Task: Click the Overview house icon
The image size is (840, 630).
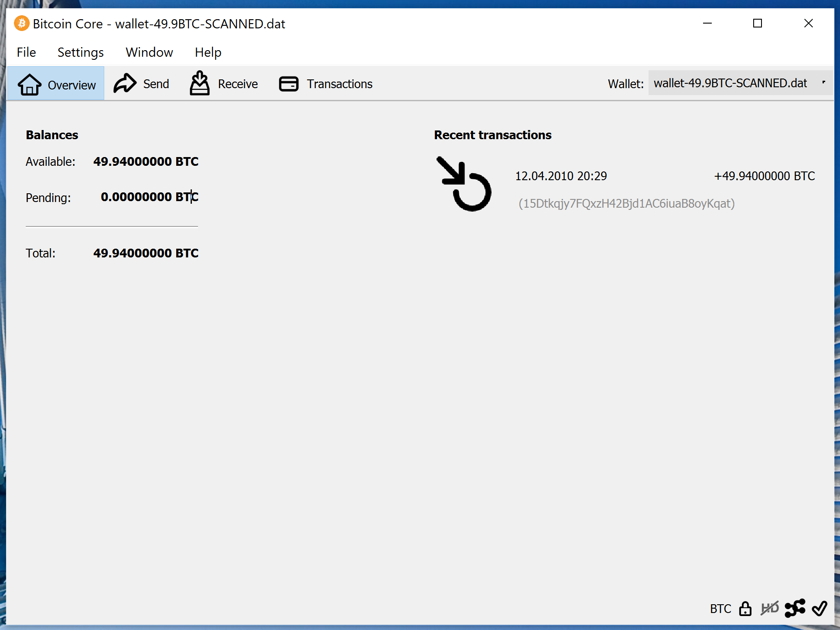Action: [29, 84]
